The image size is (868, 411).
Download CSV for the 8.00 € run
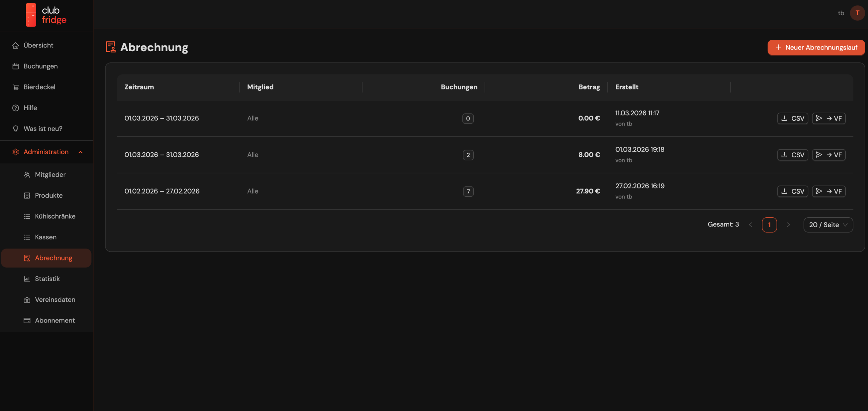pos(792,155)
